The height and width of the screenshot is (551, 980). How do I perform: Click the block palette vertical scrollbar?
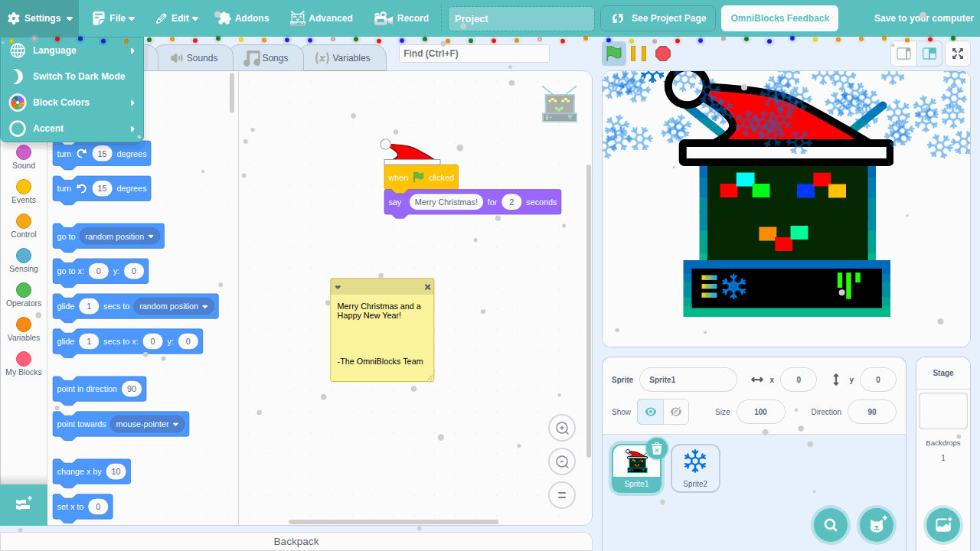(232, 93)
